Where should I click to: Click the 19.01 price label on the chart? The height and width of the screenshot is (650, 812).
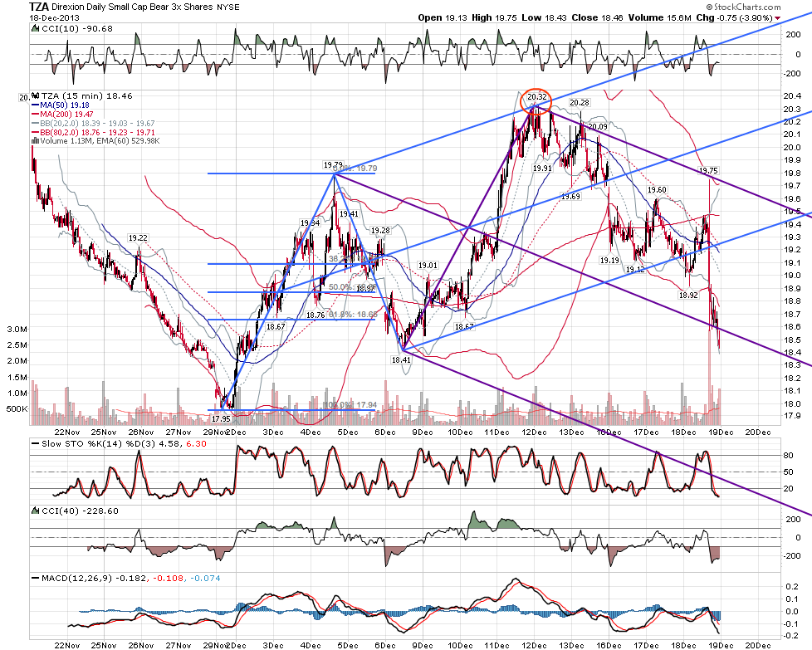(x=428, y=265)
